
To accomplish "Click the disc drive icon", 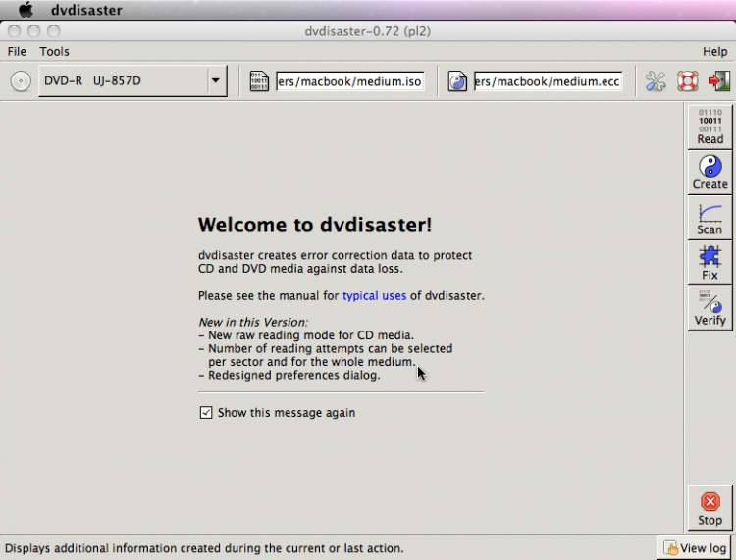I will (x=21, y=81).
